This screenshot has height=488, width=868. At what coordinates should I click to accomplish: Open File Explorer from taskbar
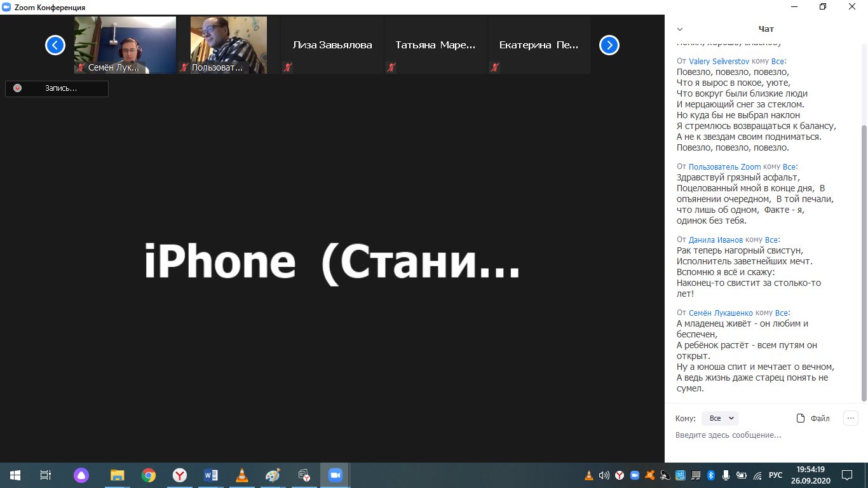pyautogui.click(x=117, y=475)
